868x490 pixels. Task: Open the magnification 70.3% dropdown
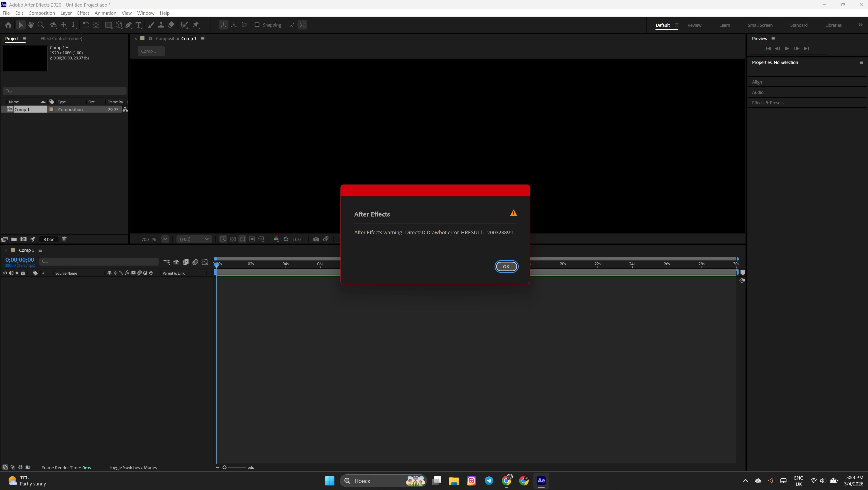[x=165, y=239]
